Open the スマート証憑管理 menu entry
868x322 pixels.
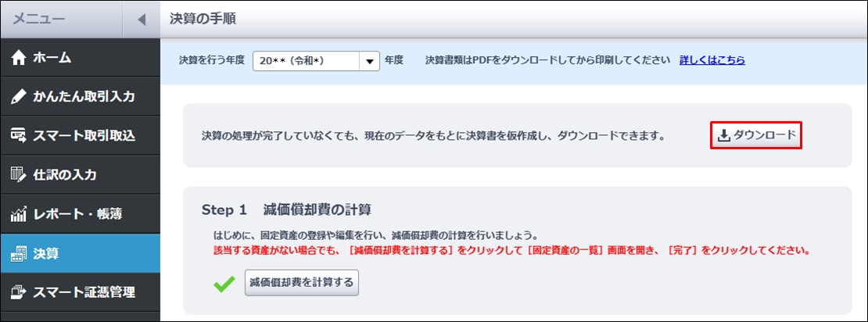(x=84, y=292)
